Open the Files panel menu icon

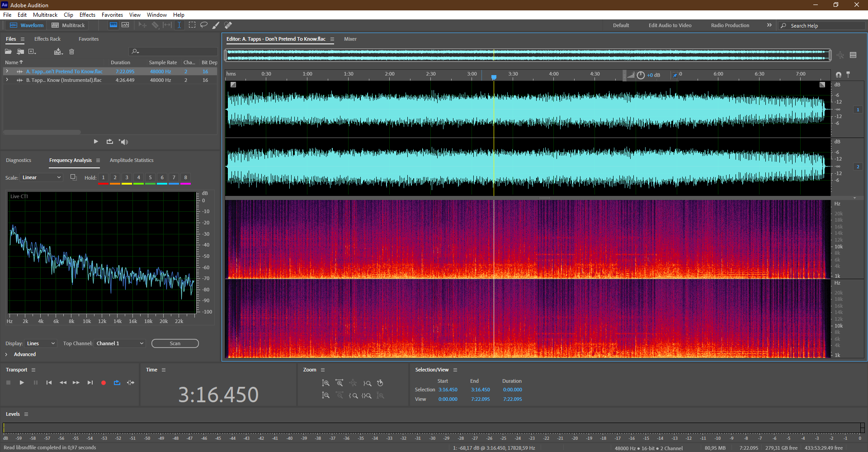coord(23,39)
